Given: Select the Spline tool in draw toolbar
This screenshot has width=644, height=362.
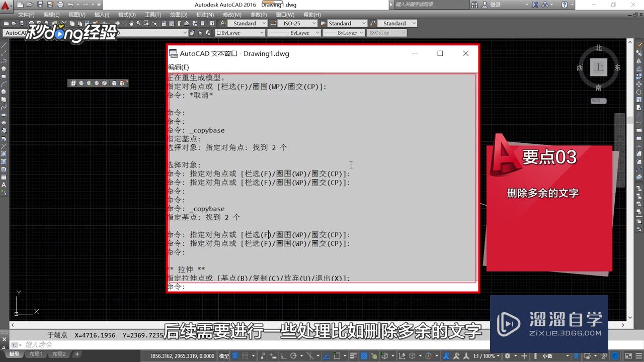Looking at the screenshot, I should pyautogui.click(x=4, y=107).
